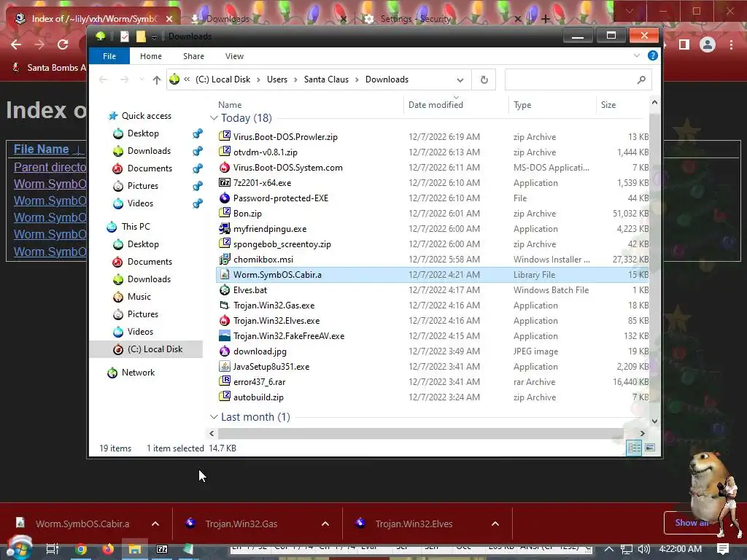Viewport: 747px width, 560px height.
Task: Select Videos under Quick access
Action: 140,203
